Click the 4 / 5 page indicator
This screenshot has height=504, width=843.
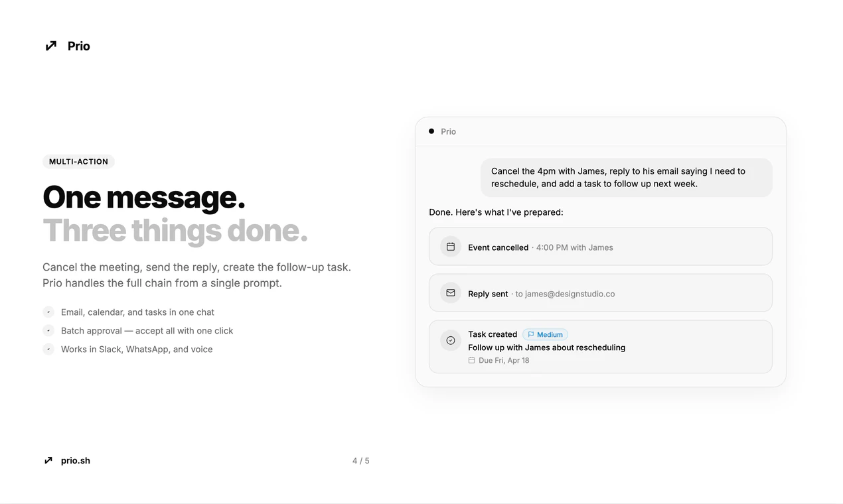pos(360,460)
